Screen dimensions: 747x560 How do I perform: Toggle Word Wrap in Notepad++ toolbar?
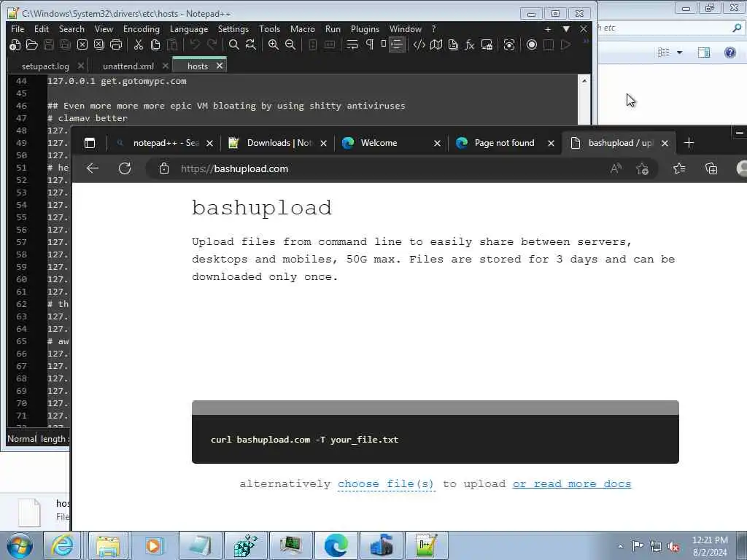click(352, 44)
